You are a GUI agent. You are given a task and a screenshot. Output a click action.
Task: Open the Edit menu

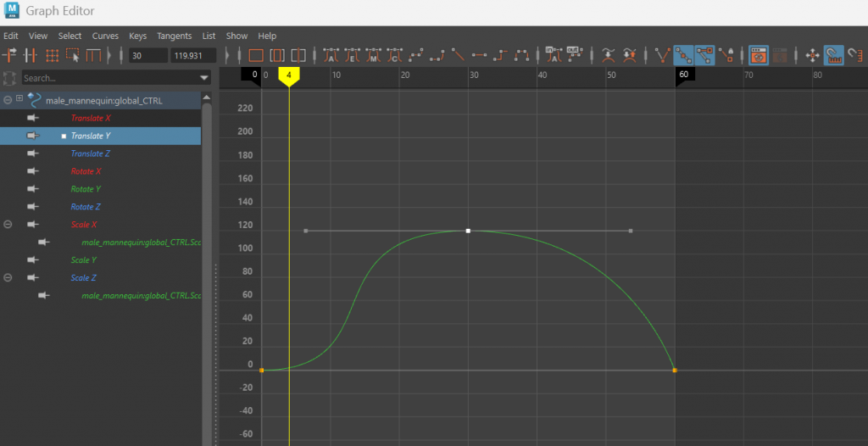point(11,36)
